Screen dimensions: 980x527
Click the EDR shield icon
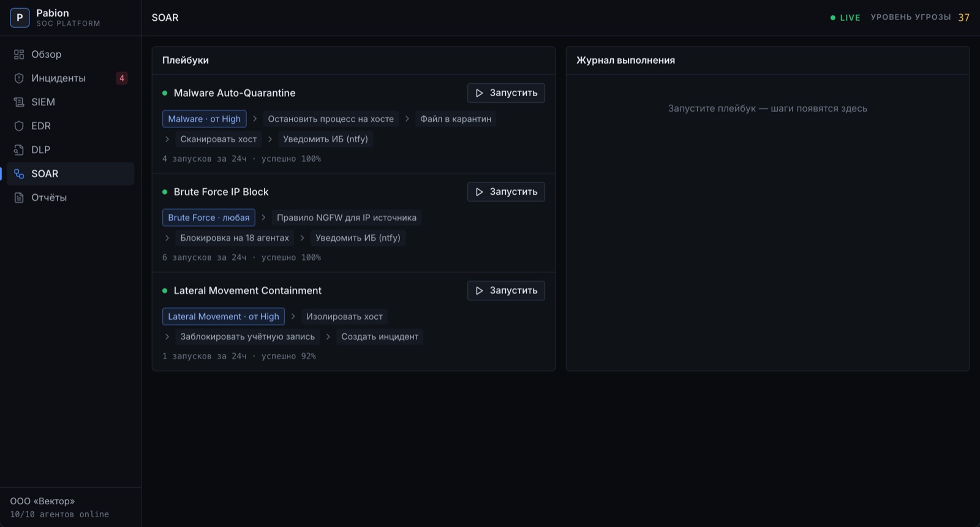(x=19, y=126)
